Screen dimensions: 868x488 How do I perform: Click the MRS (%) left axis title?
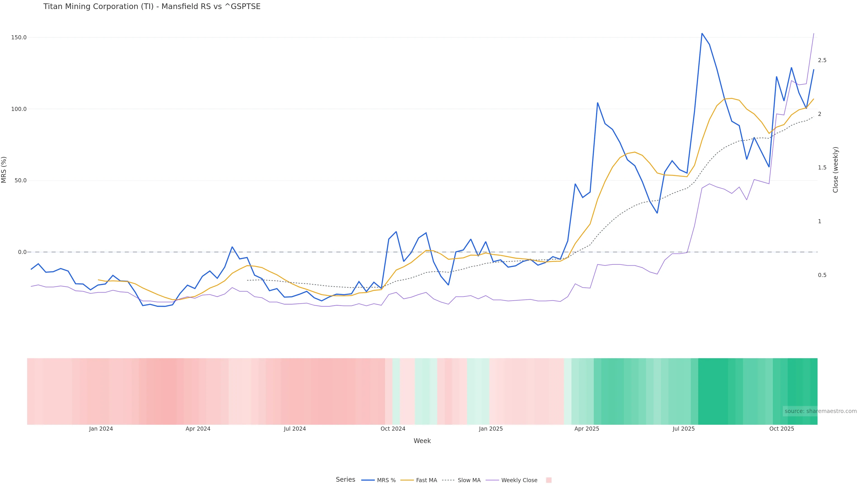coord(4,170)
